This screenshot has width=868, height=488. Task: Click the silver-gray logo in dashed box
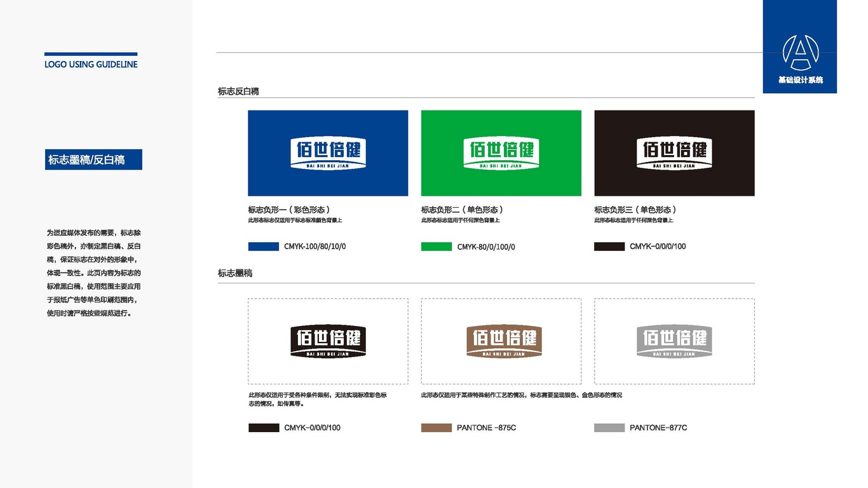point(674,341)
